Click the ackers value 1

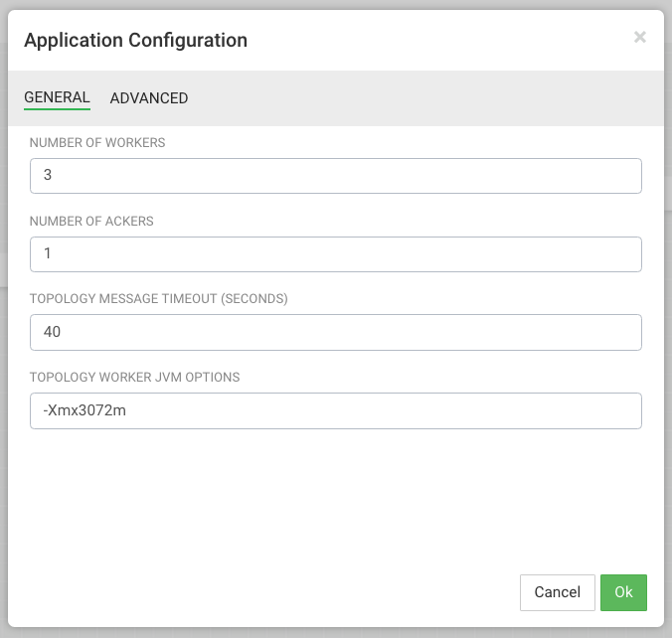coord(47,254)
